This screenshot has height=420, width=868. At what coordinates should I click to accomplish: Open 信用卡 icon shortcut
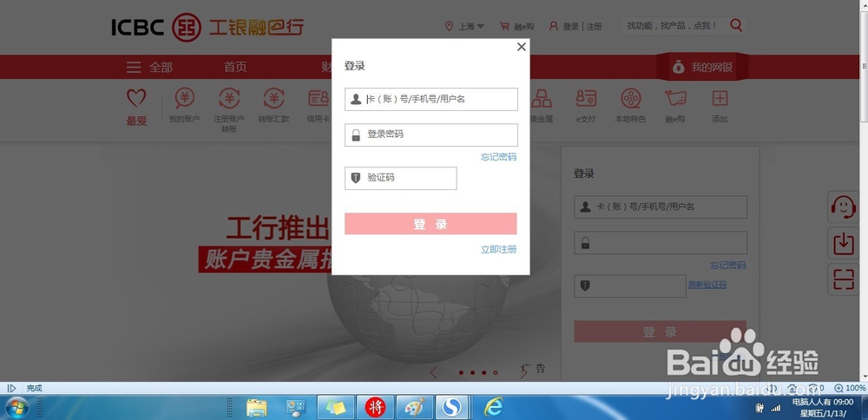[319, 105]
